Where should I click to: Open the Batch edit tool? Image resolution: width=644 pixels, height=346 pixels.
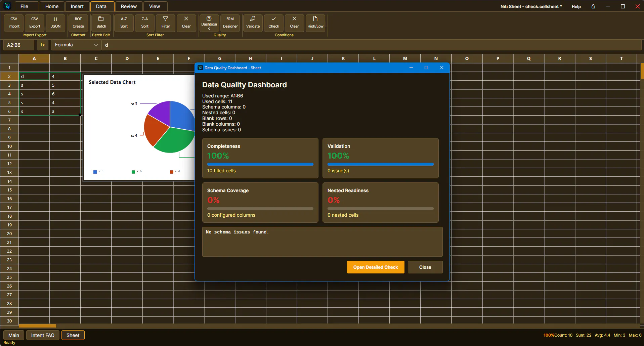pyautogui.click(x=101, y=23)
